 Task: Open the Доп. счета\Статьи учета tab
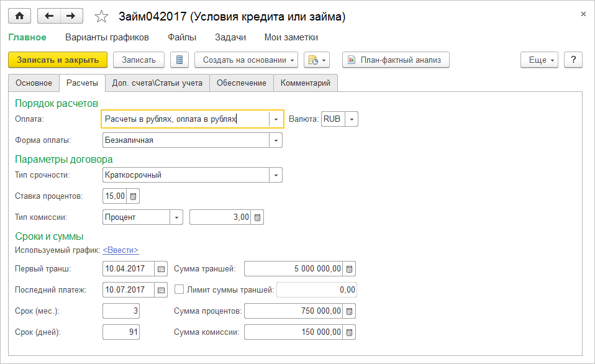coord(157,83)
